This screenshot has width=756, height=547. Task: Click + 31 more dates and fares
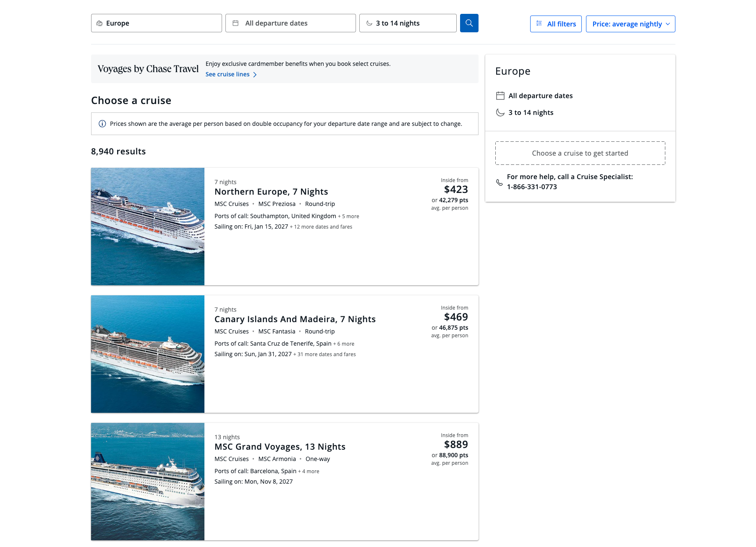pyautogui.click(x=324, y=354)
